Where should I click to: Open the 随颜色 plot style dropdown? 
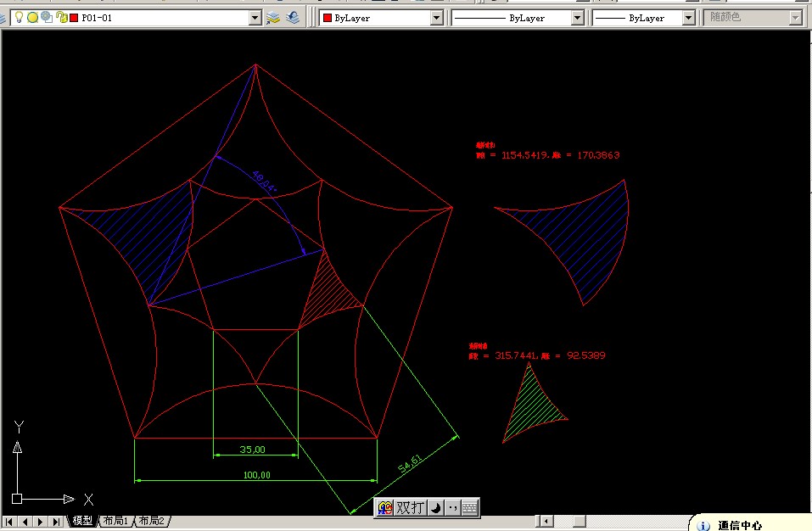(796, 18)
